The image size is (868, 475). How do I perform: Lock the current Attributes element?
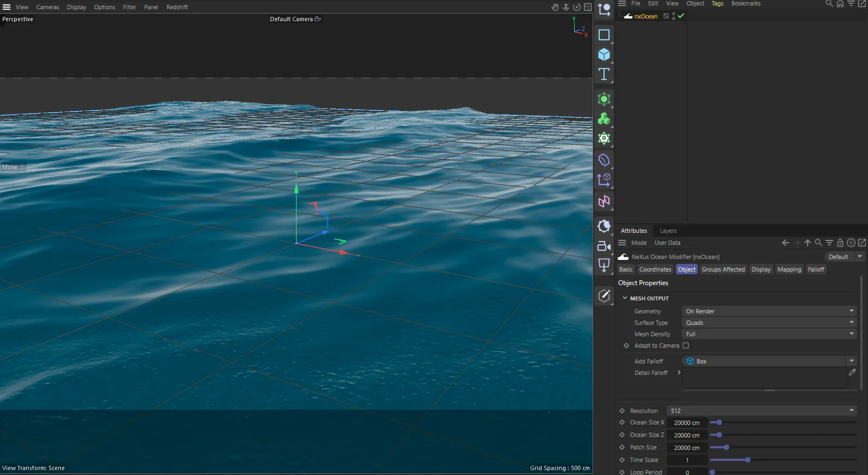(x=840, y=243)
